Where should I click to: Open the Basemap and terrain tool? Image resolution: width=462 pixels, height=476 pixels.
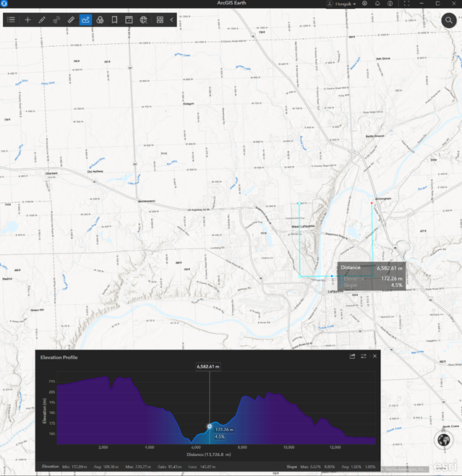click(100, 20)
